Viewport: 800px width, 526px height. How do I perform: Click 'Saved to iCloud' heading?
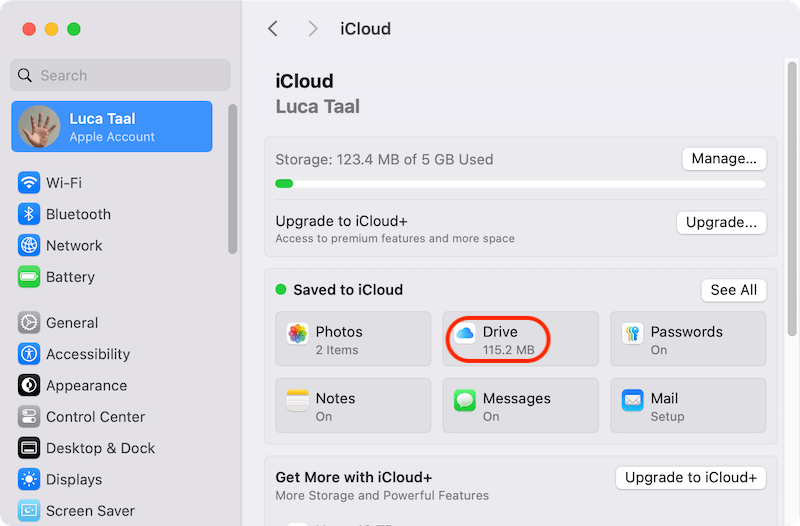coord(348,290)
